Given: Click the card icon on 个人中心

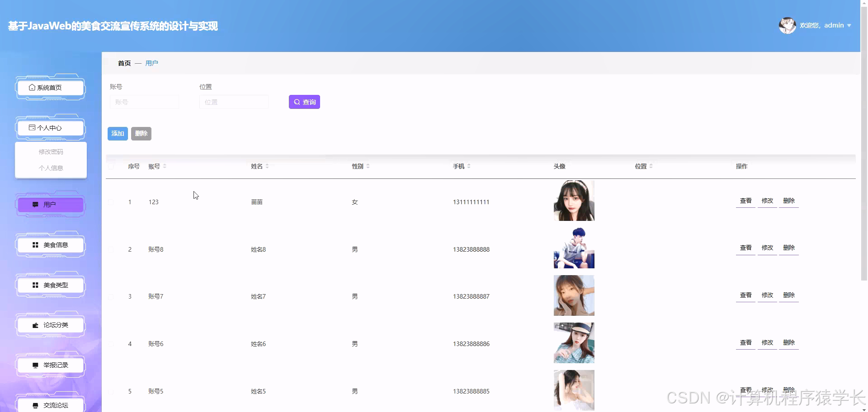Looking at the screenshot, I should click(32, 128).
